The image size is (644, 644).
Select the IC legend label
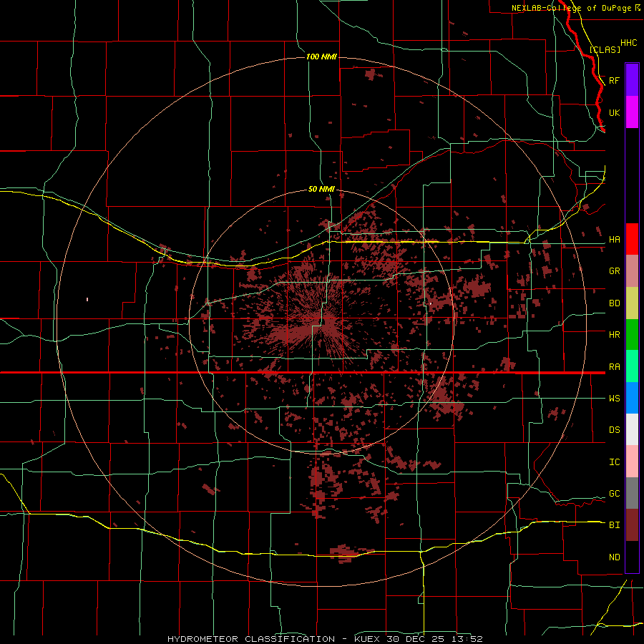pos(614,462)
